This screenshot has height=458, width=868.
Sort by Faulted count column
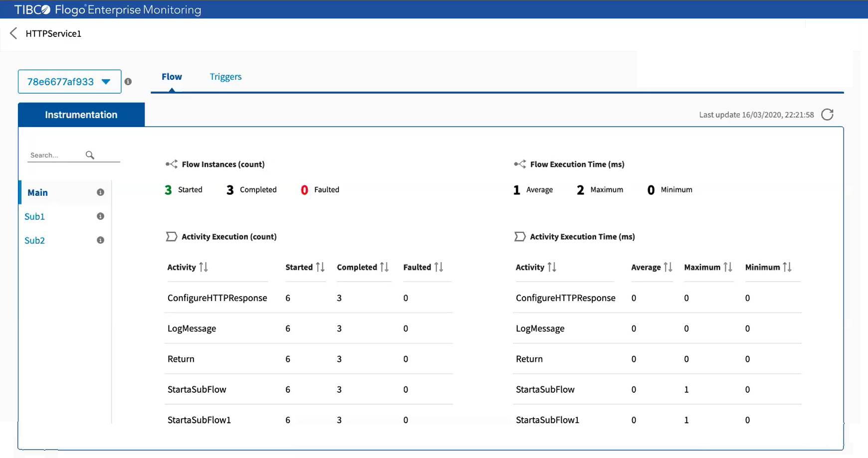438,267
